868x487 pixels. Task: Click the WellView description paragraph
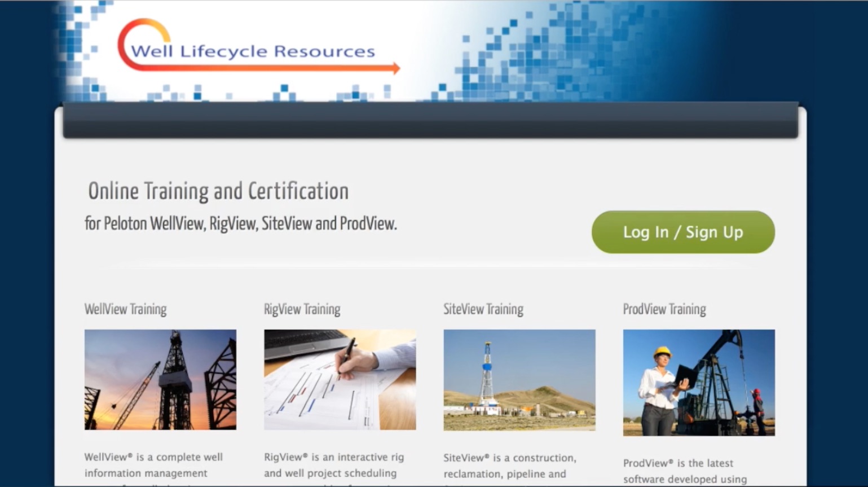pos(153,466)
